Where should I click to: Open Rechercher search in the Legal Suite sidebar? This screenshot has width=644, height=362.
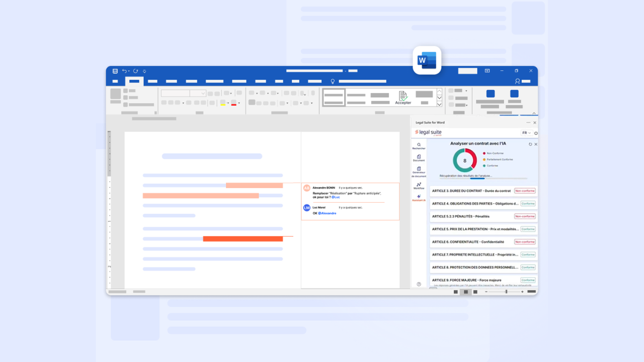pos(418,145)
